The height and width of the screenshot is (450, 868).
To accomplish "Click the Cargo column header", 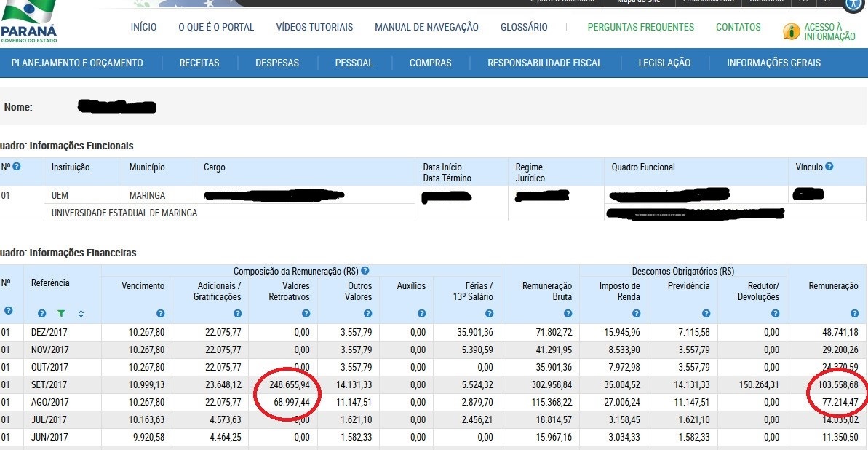I will [x=214, y=167].
